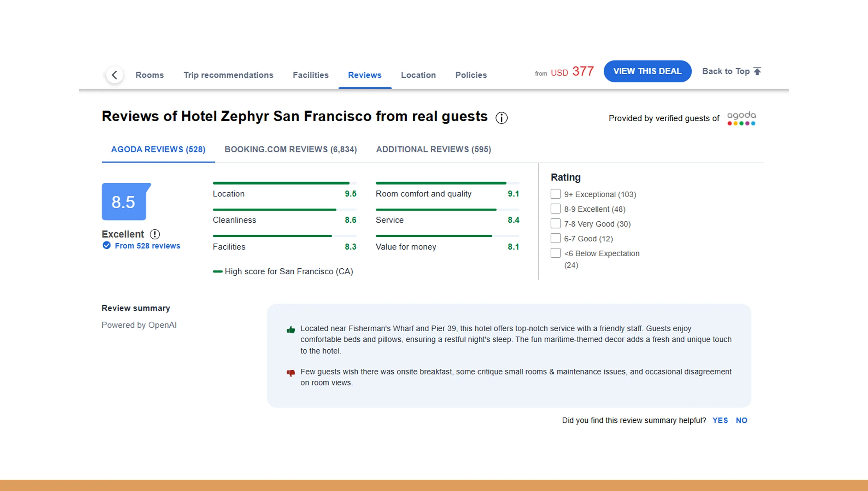Click the Back to Top arrow icon
The height and width of the screenshot is (491, 868).
[757, 71]
